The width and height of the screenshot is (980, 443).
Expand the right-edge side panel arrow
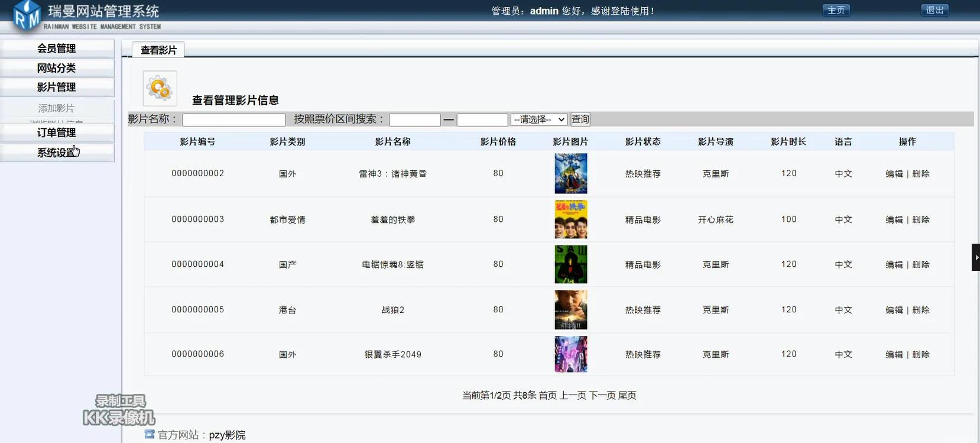point(976,257)
